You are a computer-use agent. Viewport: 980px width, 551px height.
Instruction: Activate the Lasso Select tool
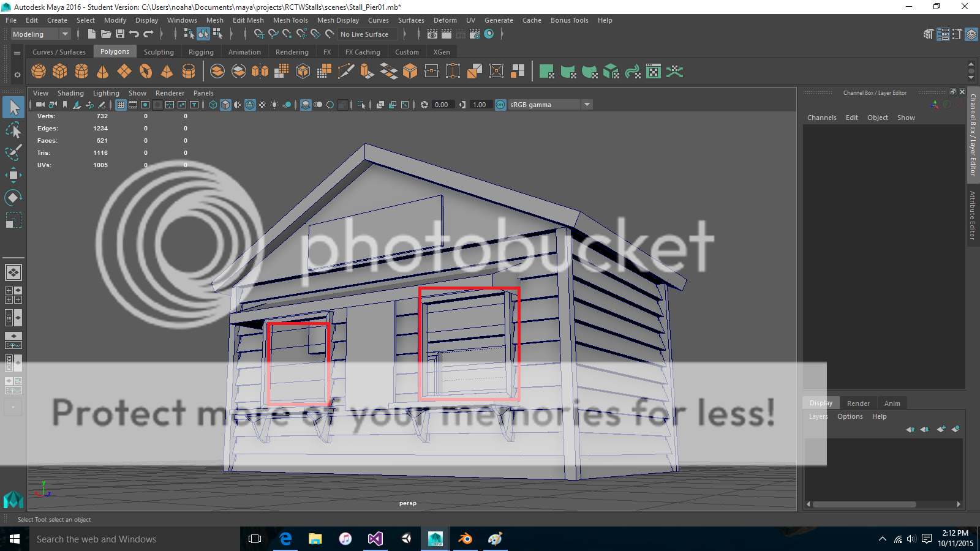tap(13, 130)
